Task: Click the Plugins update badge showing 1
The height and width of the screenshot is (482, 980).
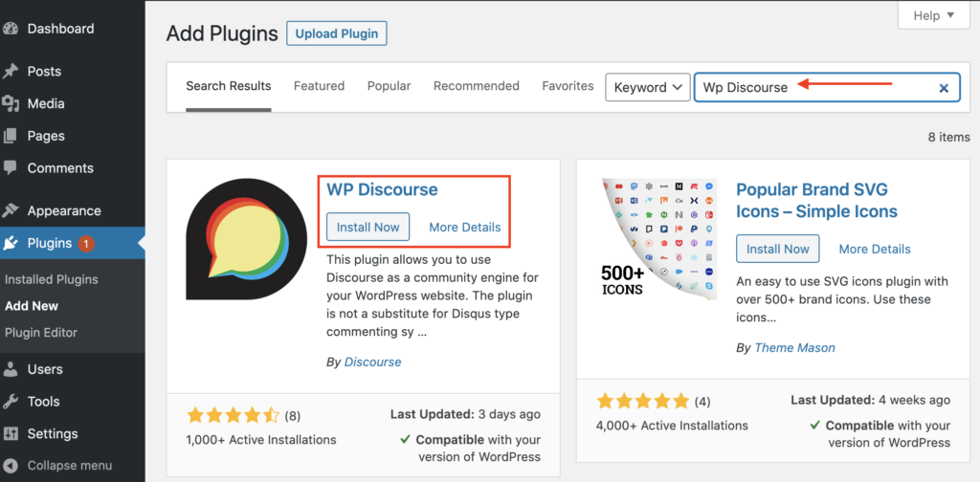Action: click(86, 244)
